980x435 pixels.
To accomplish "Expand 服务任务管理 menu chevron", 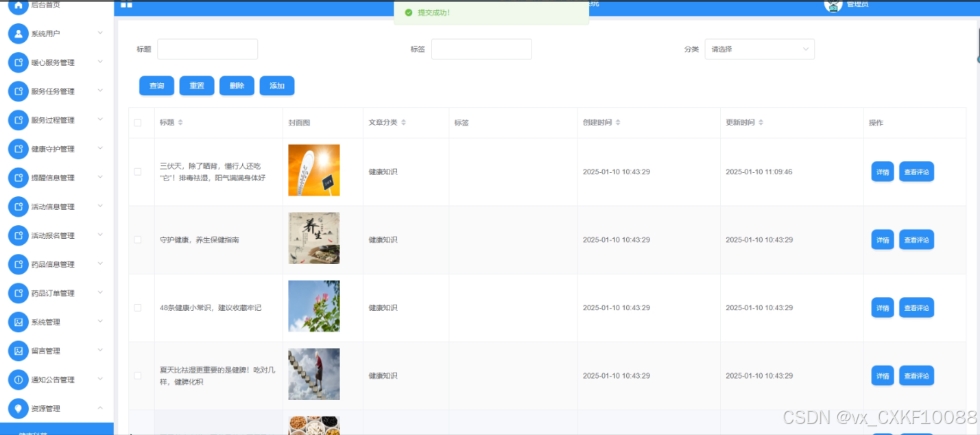I will tap(100, 91).
